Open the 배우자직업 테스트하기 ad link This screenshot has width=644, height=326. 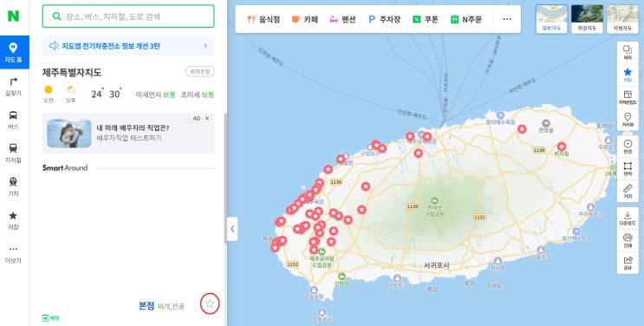click(x=129, y=138)
